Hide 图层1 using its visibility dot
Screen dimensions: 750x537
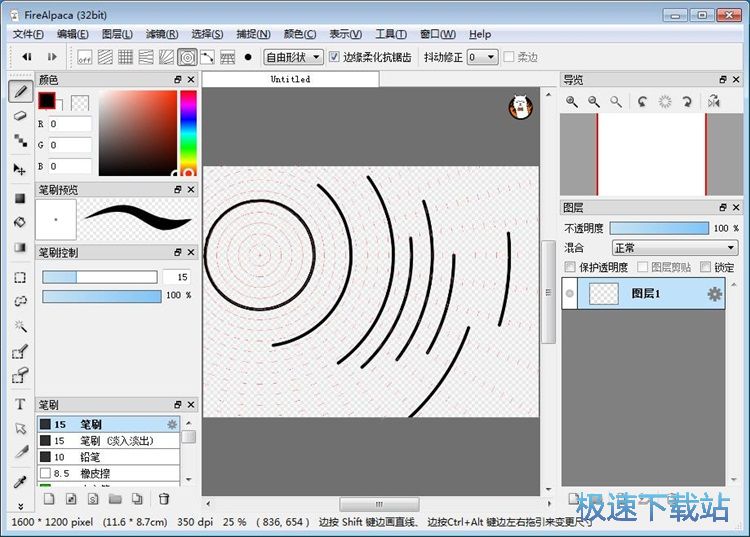coord(570,294)
